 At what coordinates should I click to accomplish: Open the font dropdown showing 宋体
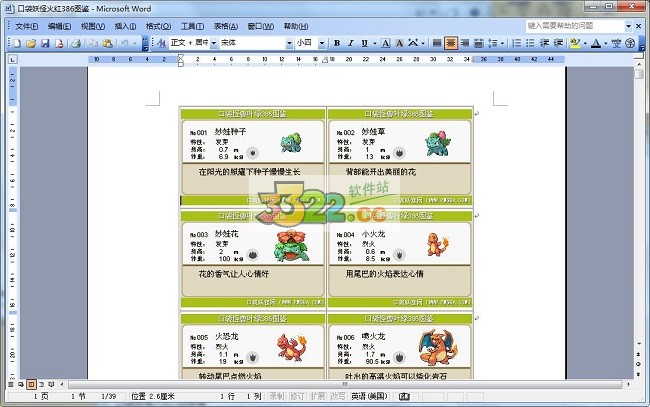[289, 43]
